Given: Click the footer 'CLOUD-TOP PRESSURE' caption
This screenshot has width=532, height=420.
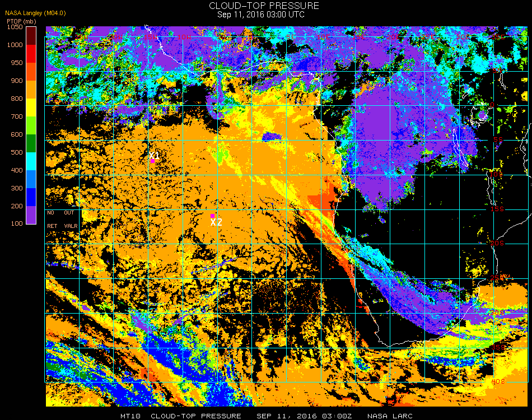Looking at the screenshot, I should 196,416.
